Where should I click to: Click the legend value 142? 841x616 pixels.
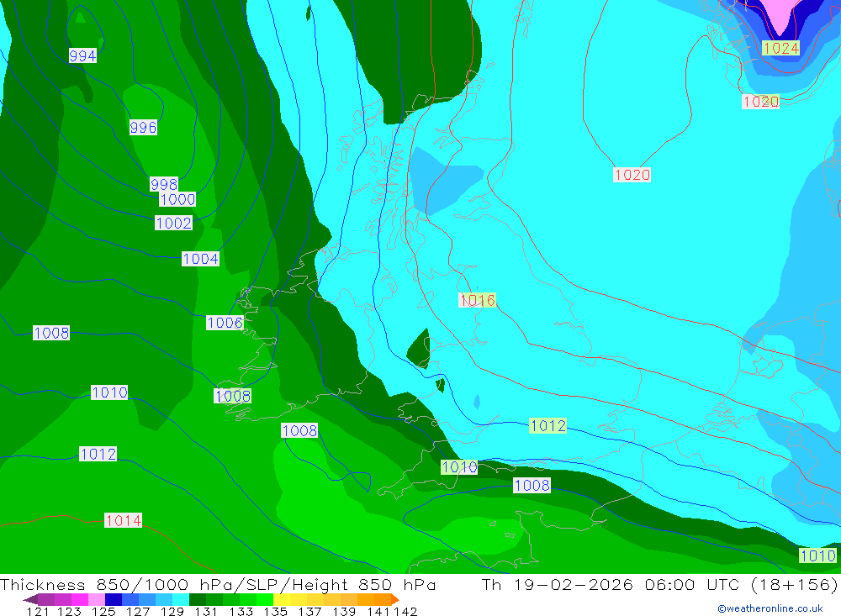point(405,612)
